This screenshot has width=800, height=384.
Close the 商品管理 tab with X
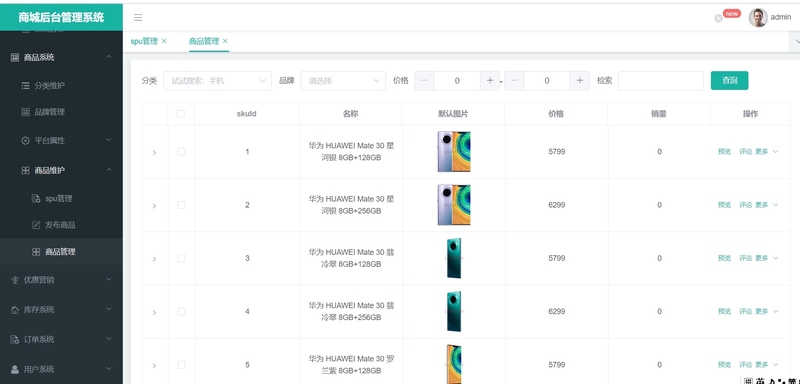225,41
